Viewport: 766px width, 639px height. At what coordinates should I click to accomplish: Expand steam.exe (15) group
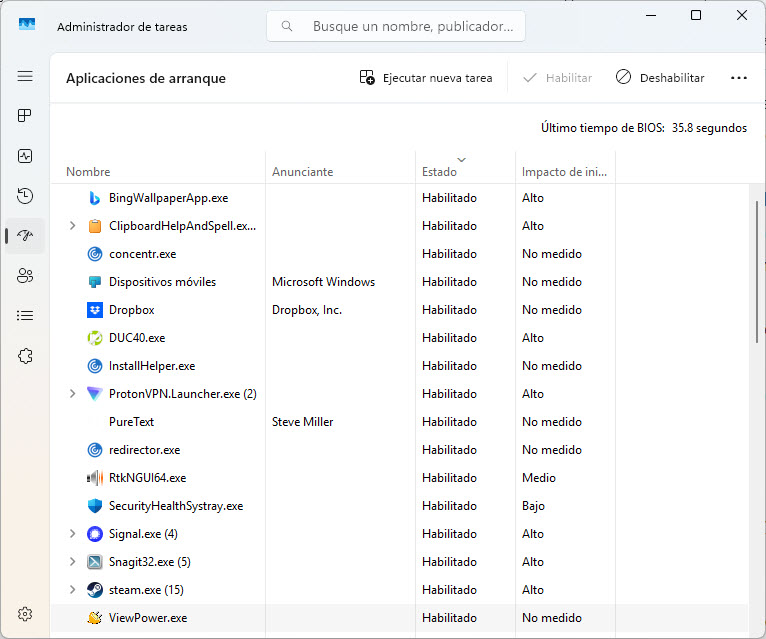click(x=72, y=590)
